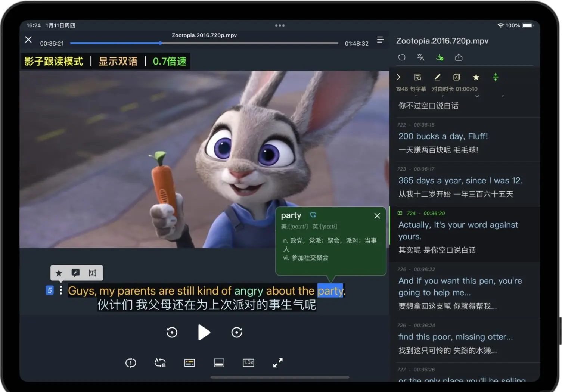Star the current subtitle sentence
Viewport: 562px width, 392px height.
coord(59,273)
